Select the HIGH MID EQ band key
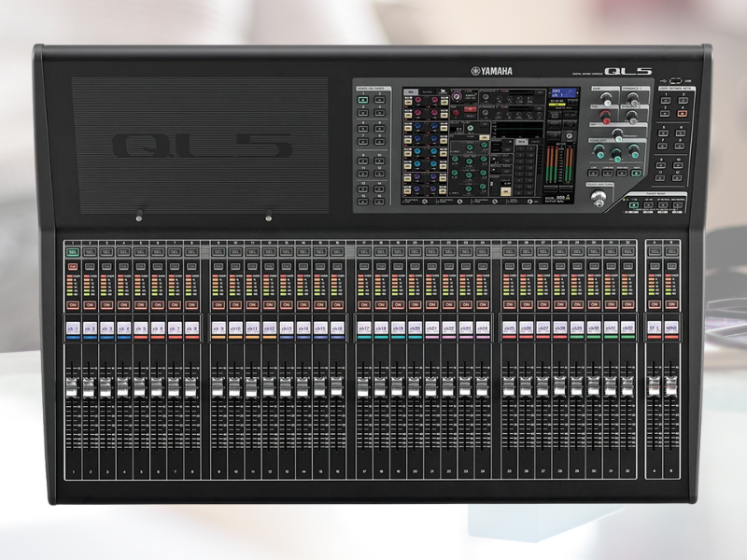747x560 pixels. click(622, 173)
